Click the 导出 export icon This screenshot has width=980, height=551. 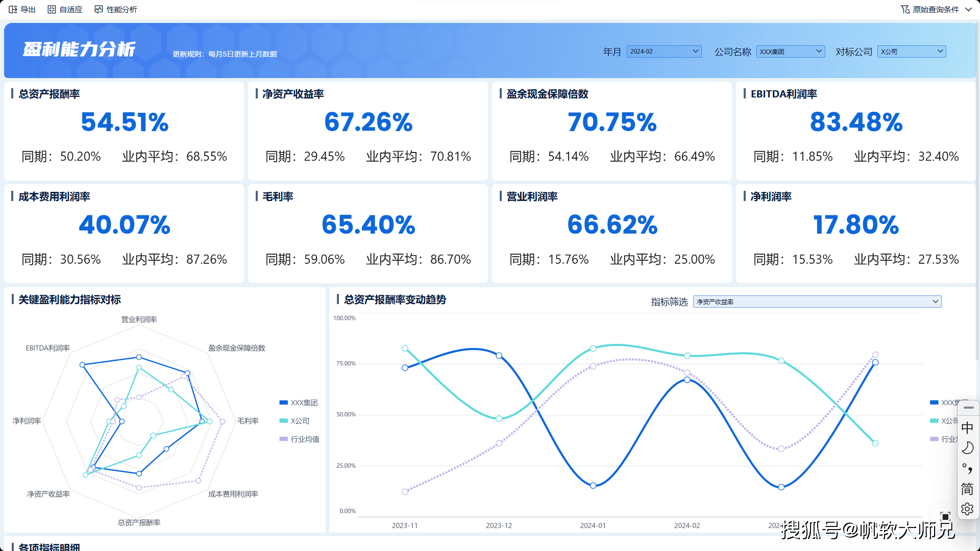pyautogui.click(x=13, y=9)
